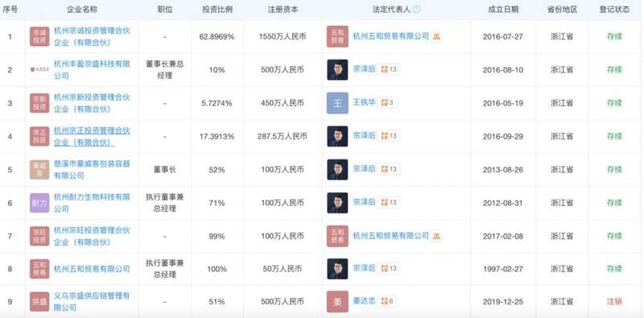Open 慈溪市豪威客包装容器有限公司 company page
The height and width of the screenshot is (318, 644).
pos(92,170)
